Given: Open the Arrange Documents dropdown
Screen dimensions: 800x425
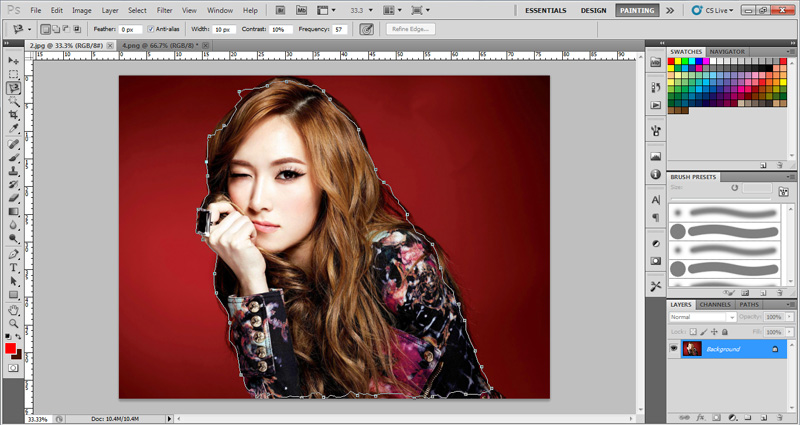Looking at the screenshot, I should click(x=392, y=10).
